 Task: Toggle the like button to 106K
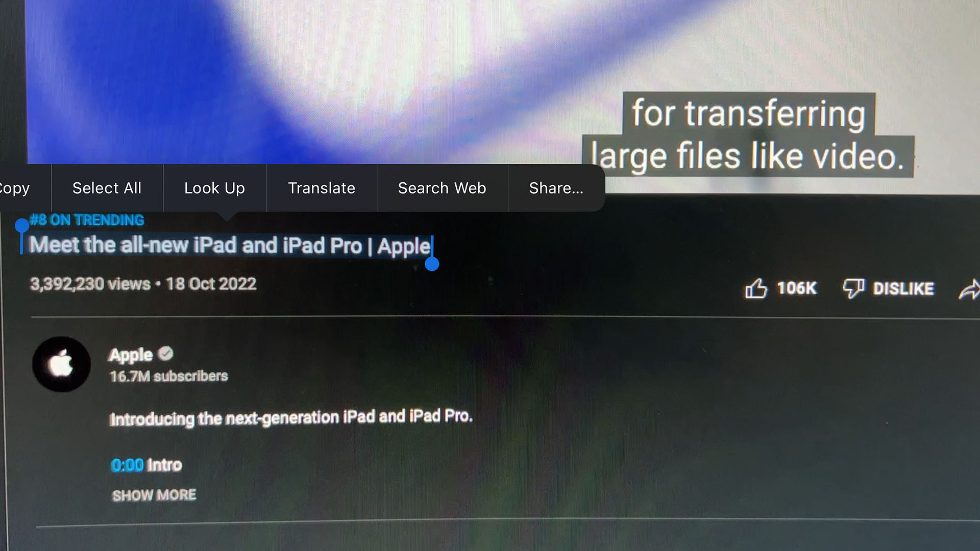753,289
